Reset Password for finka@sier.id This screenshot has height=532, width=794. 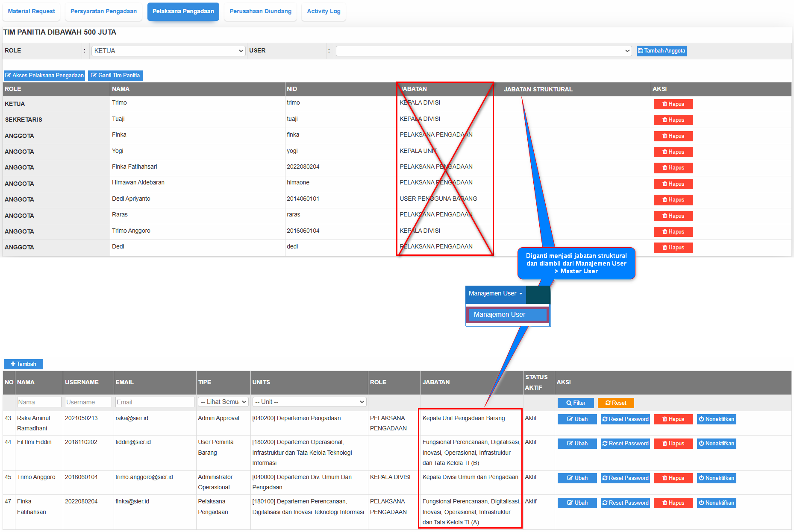coord(625,503)
